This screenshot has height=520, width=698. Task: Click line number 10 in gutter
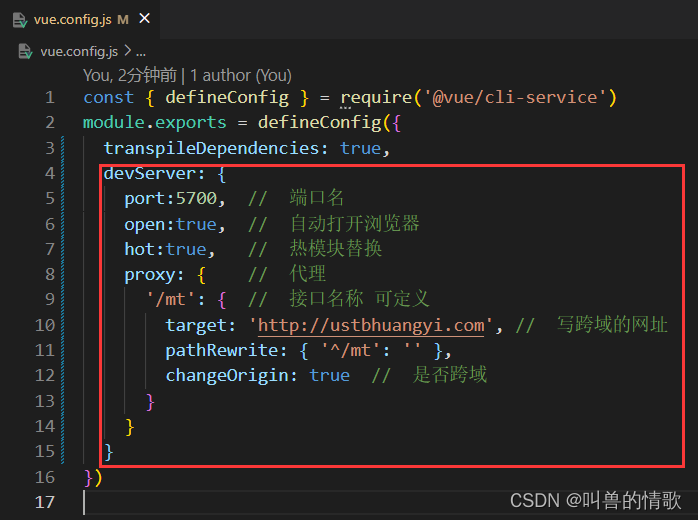click(x=45, y=325)
